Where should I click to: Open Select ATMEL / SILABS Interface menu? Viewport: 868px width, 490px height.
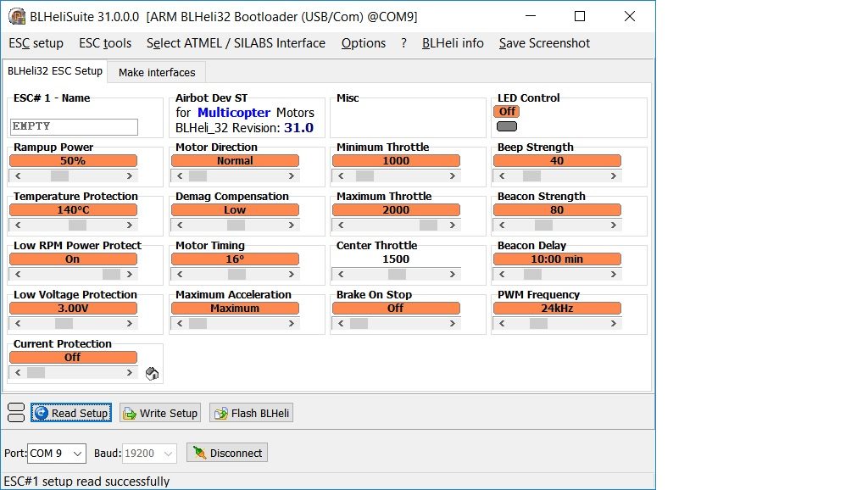click(x=236, y=43)
